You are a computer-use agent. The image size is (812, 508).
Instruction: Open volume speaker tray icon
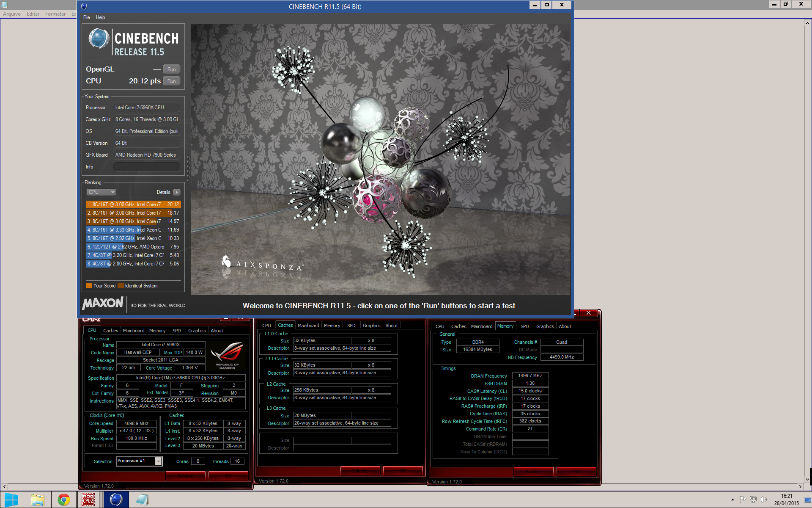pos(763,500)
